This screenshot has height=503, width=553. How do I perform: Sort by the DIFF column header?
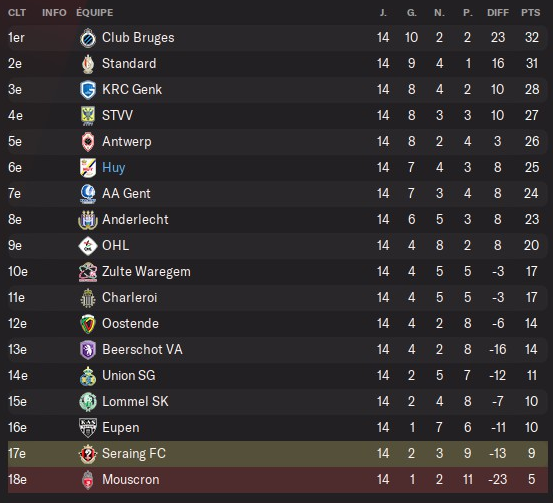click(x=498, y=13)
